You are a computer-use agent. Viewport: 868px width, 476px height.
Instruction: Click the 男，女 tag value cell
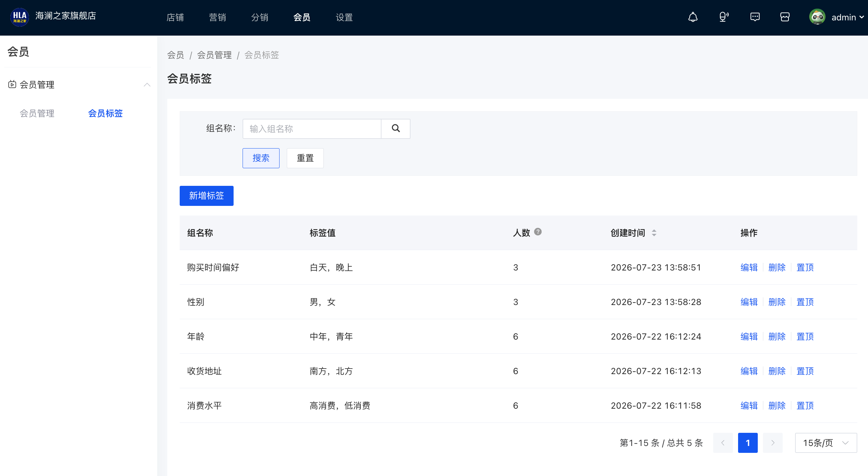pos(323,302)
